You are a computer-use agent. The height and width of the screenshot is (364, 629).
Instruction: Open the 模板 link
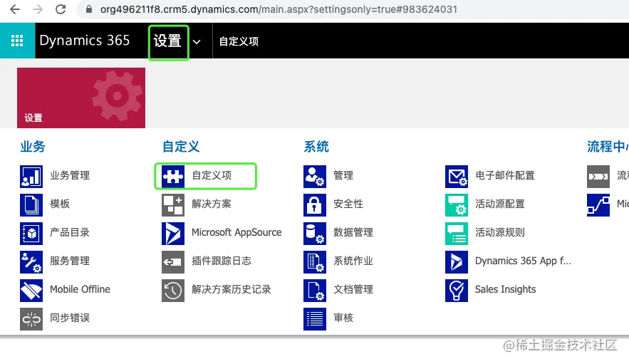tap(60, 204)
